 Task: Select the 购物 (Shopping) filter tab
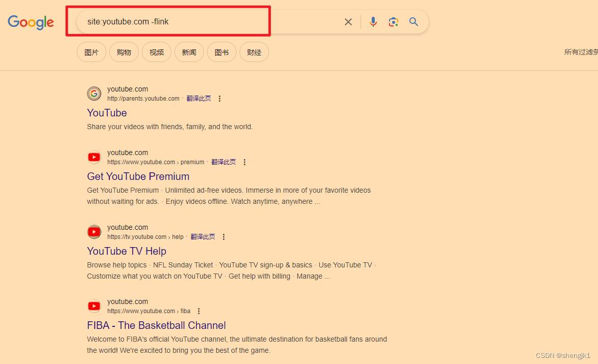[124, 52]
